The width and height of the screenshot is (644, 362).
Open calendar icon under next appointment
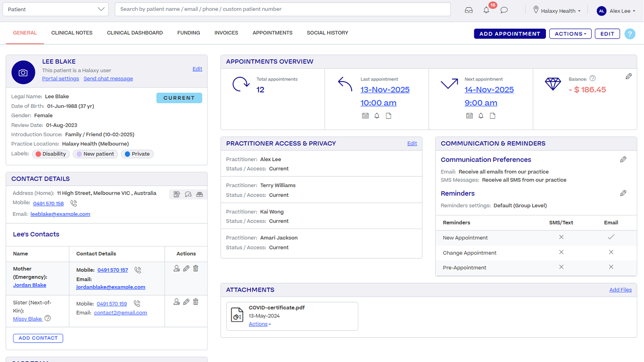470,116
